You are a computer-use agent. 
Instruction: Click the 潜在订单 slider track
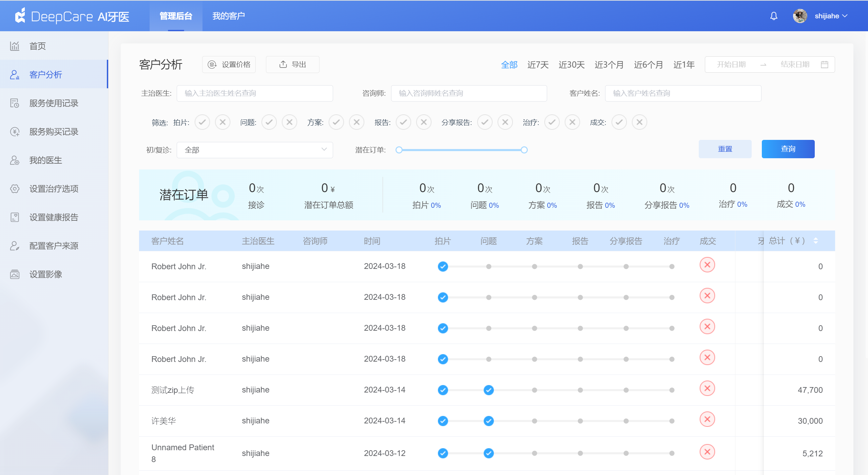pyautogui.click(x=462, y=150)
